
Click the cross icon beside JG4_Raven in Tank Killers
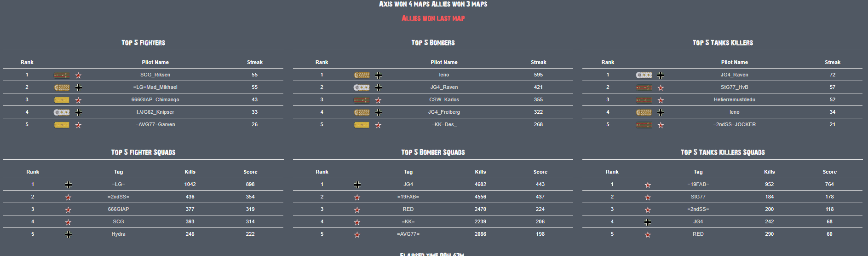(661, 75)
